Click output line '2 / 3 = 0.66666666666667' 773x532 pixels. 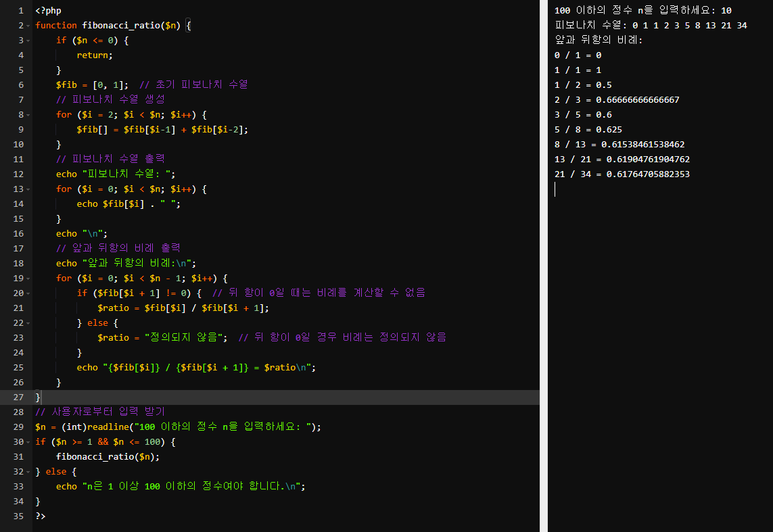point(617,99)
